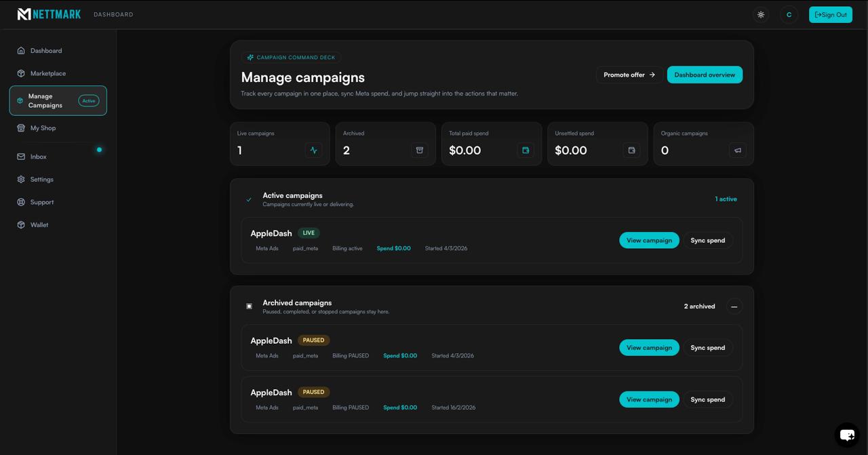The height and width of the screenshot is (455, 868).
Task: Click the megaphone icon on Organic campaigns
Action: coord(737,150)
